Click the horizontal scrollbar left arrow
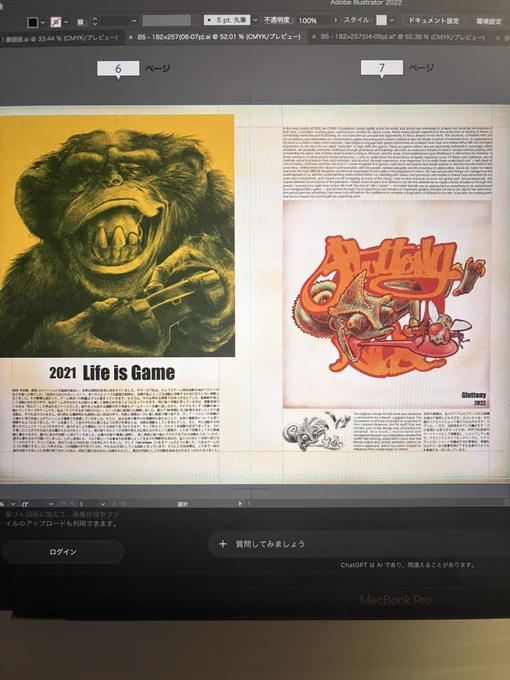The width and height of the screenshot is (510, 680). coord(249,503)
